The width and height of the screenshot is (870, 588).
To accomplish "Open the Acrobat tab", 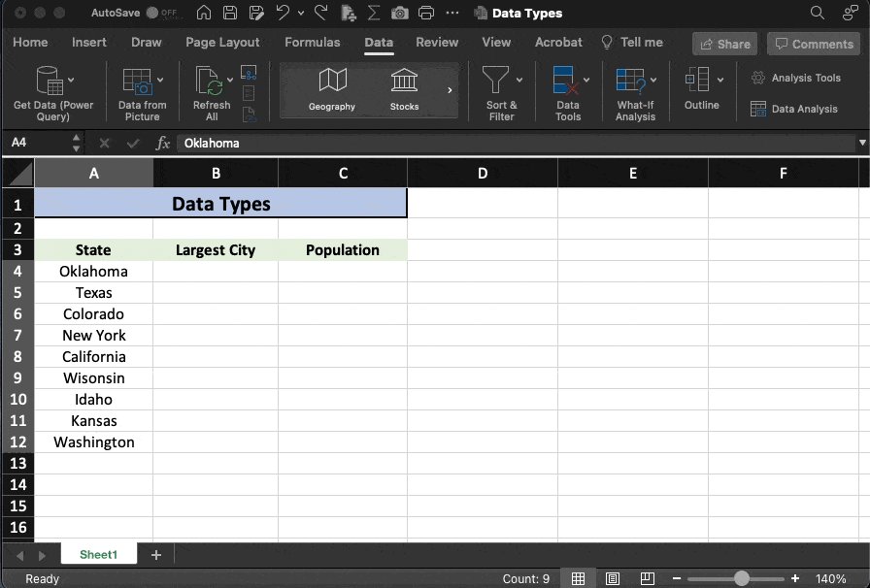I will [558, 42].
